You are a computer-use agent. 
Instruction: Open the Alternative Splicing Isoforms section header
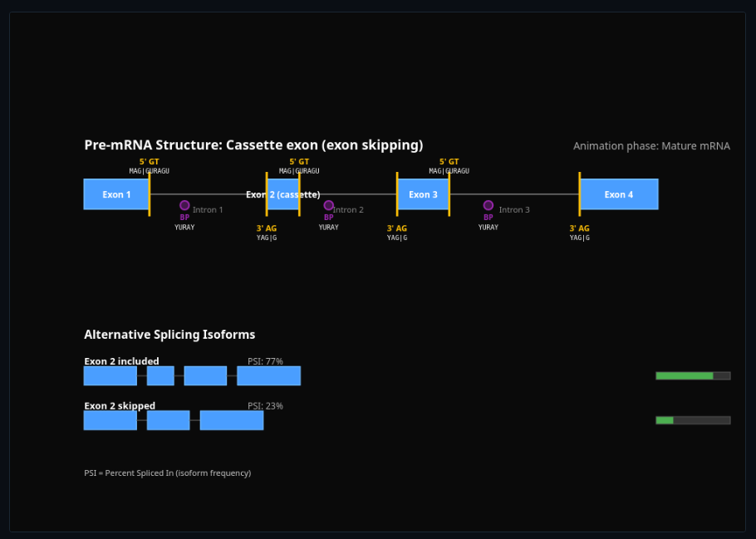169,335
